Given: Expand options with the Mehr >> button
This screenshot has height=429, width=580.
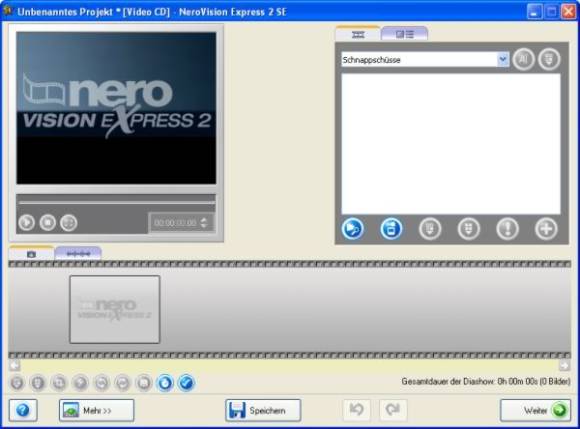Looking at the screenshot, I should tap(97, 410).
